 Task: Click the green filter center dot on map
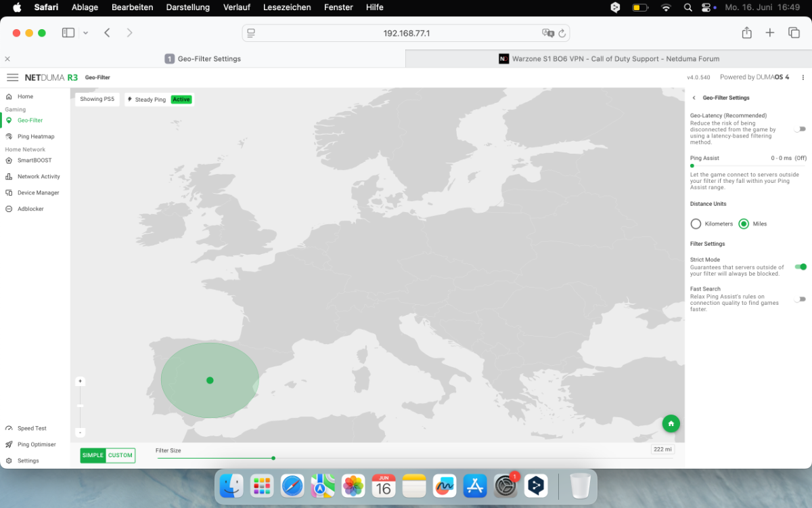pyautogui.click(x=210, y=380)
